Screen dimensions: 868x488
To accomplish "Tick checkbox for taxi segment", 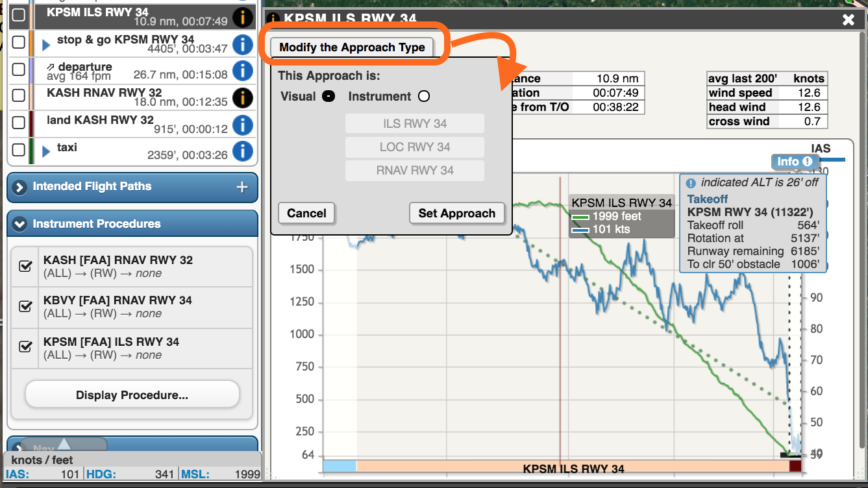I will pyautogui.click(x=19, y=151).
